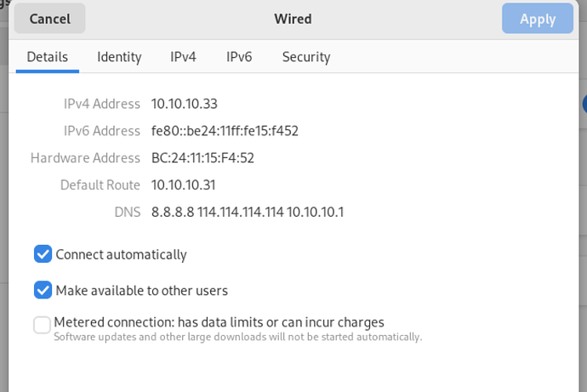Click the software updates note under Metered connection
This screenshot has height=392, width=587.
237,337
